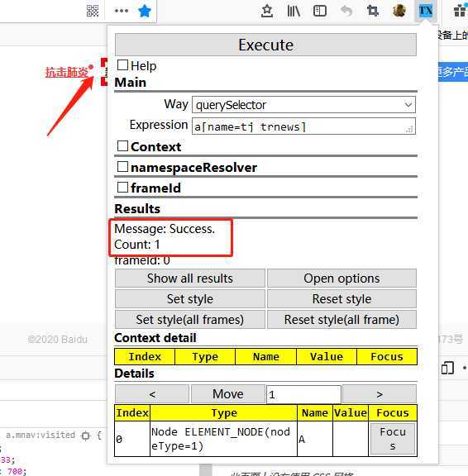Toggle the sidebar view icon

(x=320, y=11)
